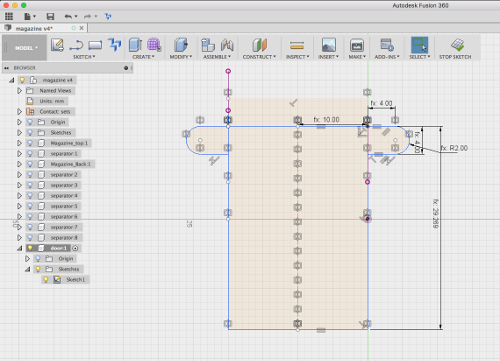Select the Line tool in the Sketch group

point(76,45)
